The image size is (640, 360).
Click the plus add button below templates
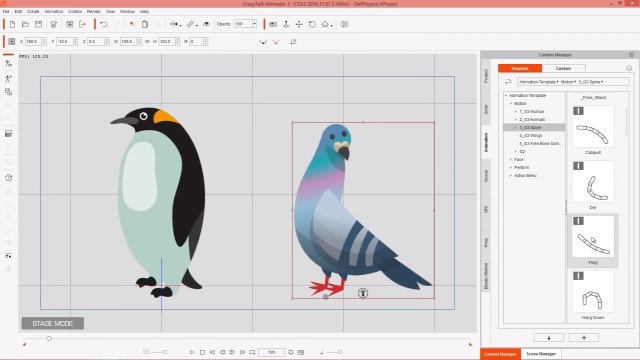pos(584,338)
